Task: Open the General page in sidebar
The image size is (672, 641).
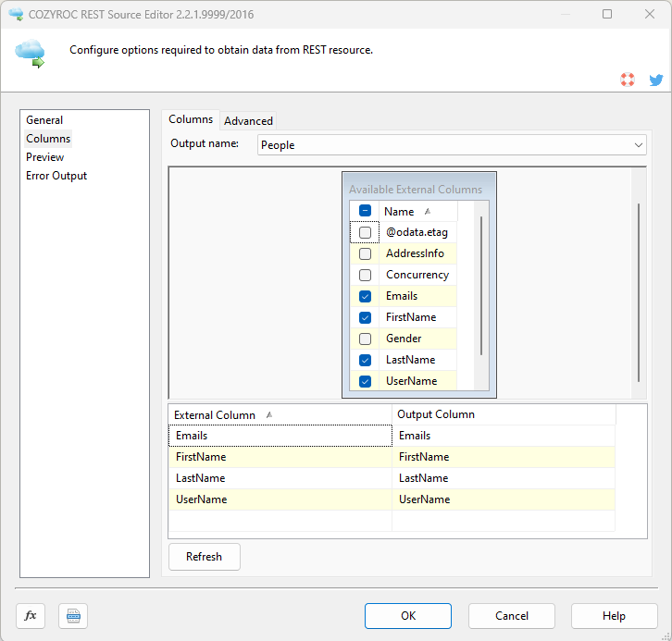Action: point(44,120)
